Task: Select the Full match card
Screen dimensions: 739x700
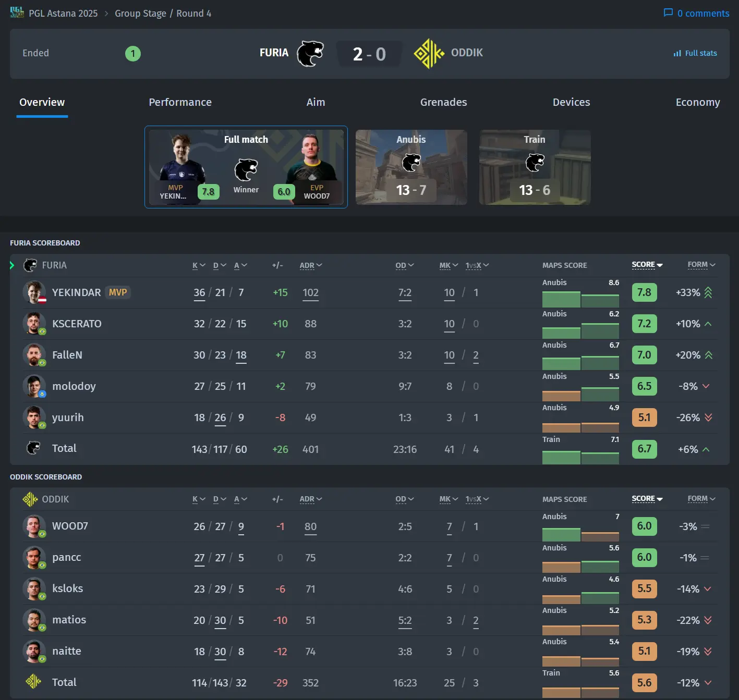Action: coord(246,167)
